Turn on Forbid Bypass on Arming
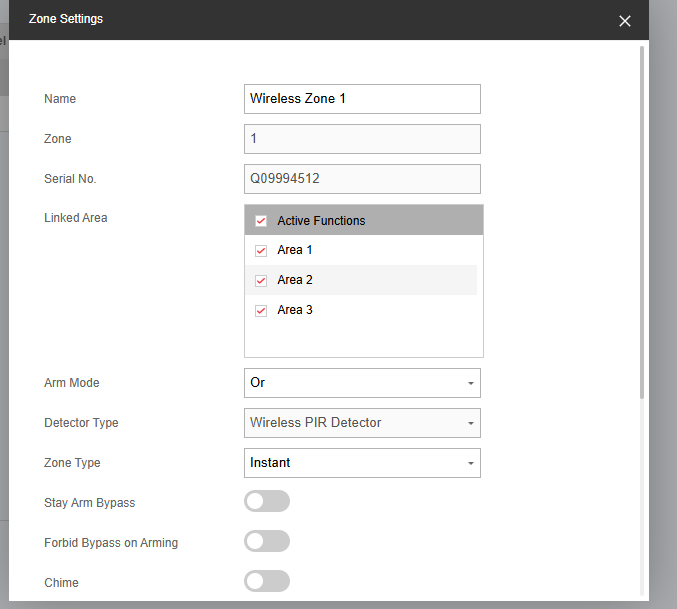This screenshot has width=677, height=609. pyautogui.click(x=267, y=541)
